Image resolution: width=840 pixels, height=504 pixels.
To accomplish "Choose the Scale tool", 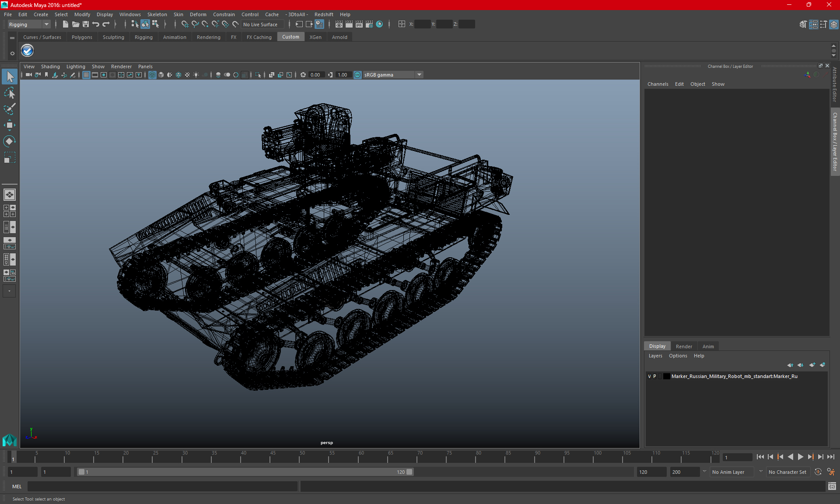I will (9, 157).
